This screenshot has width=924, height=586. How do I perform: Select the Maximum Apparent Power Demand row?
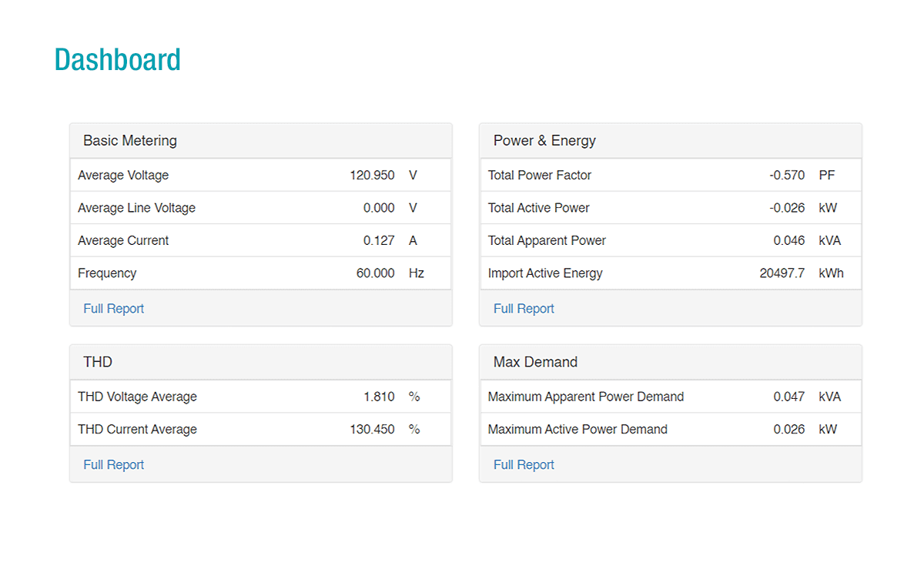coord(670,396)
